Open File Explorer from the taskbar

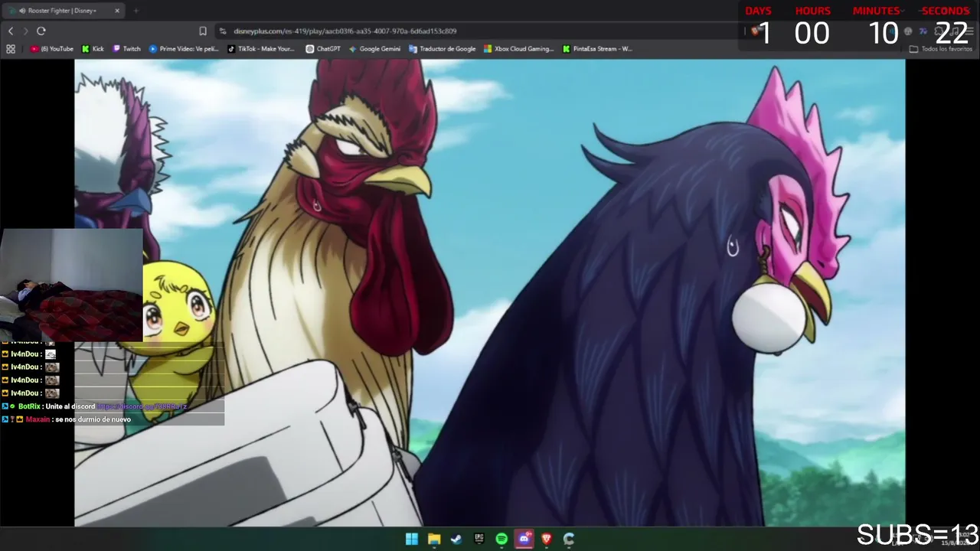point(434,539)
